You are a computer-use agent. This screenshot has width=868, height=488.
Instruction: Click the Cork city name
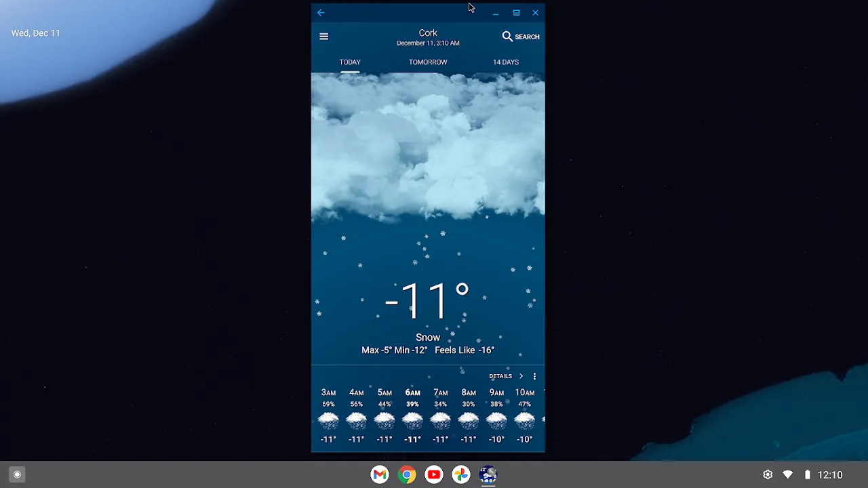(428, 33)
